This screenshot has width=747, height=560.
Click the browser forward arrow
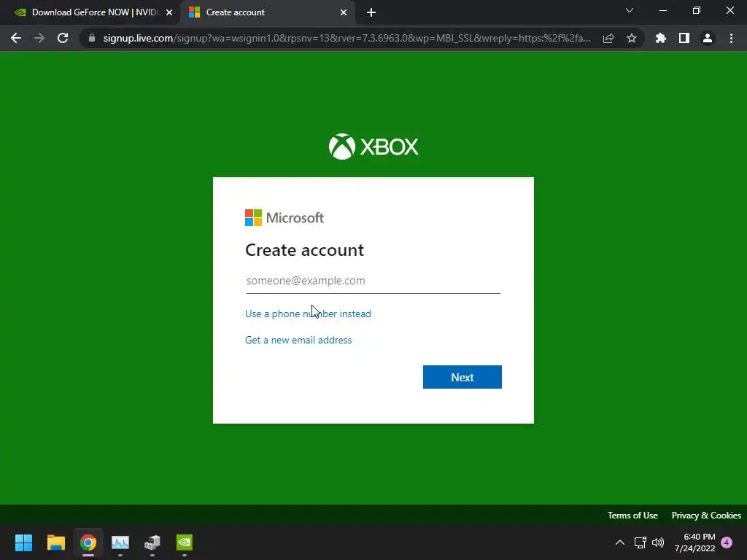pyautogui.click(x=39, y=38)
